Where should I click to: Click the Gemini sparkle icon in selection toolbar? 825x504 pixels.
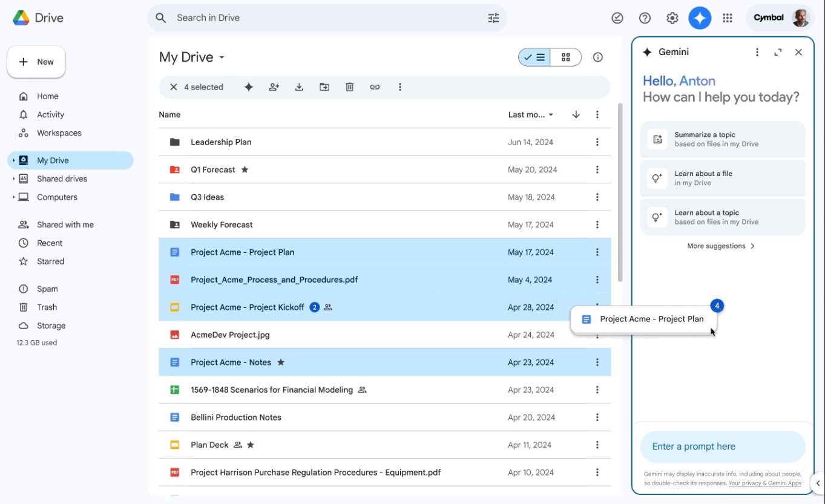(248, 87)
